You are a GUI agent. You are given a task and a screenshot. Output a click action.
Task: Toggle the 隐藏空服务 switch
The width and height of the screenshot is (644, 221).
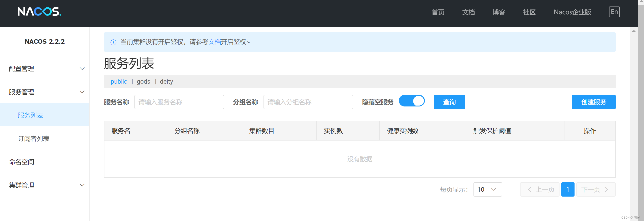pos(411,101)
